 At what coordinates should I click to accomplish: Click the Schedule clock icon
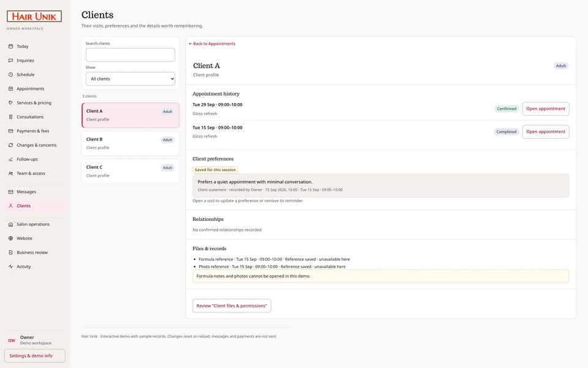click(10, 74)
